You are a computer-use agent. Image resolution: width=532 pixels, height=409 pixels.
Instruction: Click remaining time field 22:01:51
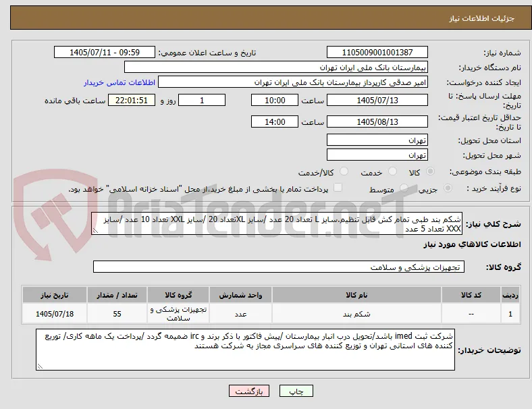[x=132, y=100]
